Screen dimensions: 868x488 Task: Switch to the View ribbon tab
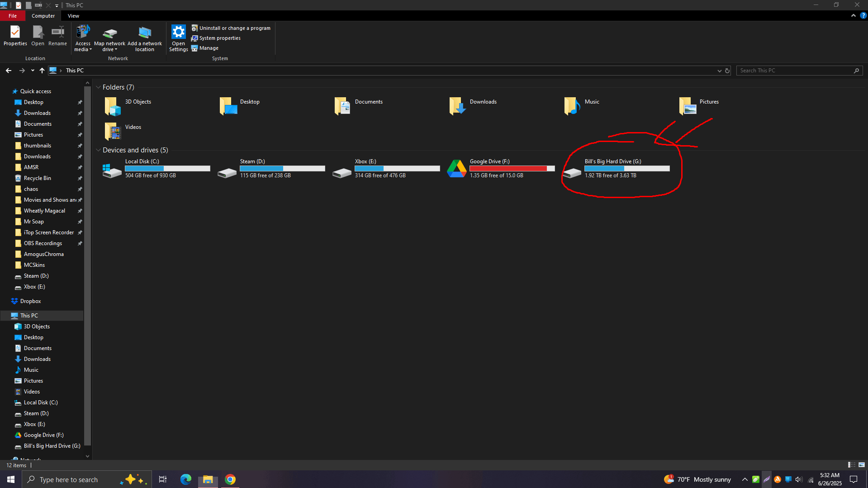[x=73, y=15]
